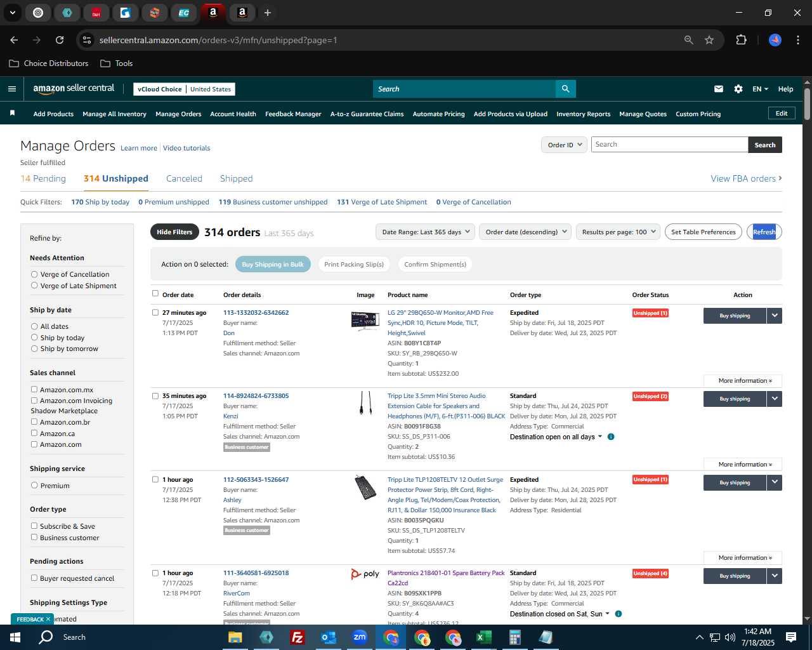Viewport: 812px width, 650px height.
Task: Open the Order date (descending) sort dropdown
Action: point(525,232)
